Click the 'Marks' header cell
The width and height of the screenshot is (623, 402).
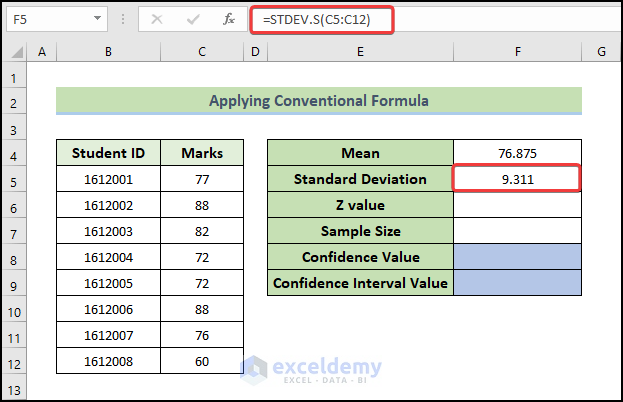click(x=202, y=153)
